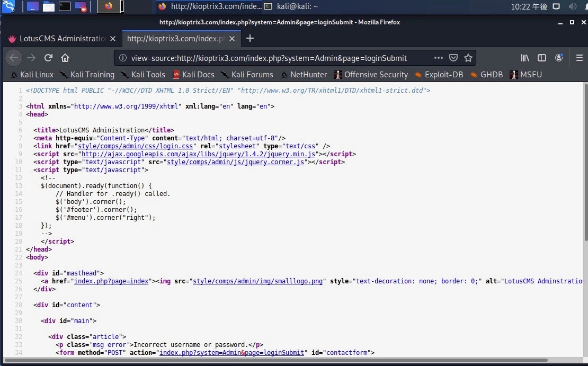Click the div id="masthead" line
This screenshot has height=366, width=588.
click(69, 273)
